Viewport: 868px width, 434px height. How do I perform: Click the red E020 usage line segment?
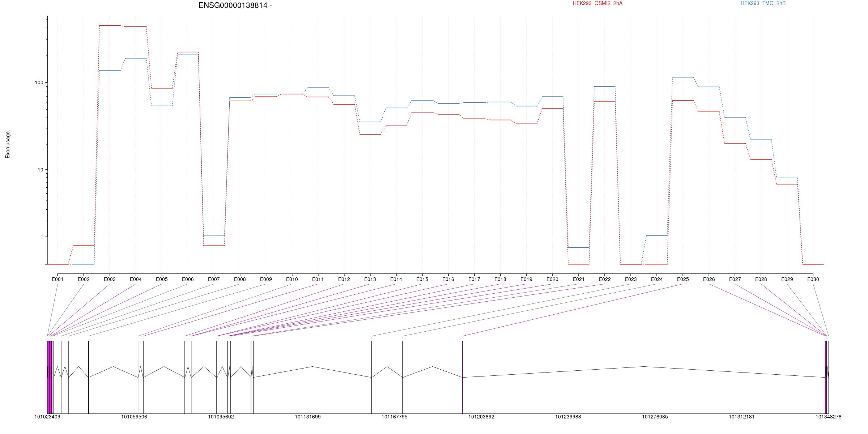pyautogui.click(x=552, y=109)
